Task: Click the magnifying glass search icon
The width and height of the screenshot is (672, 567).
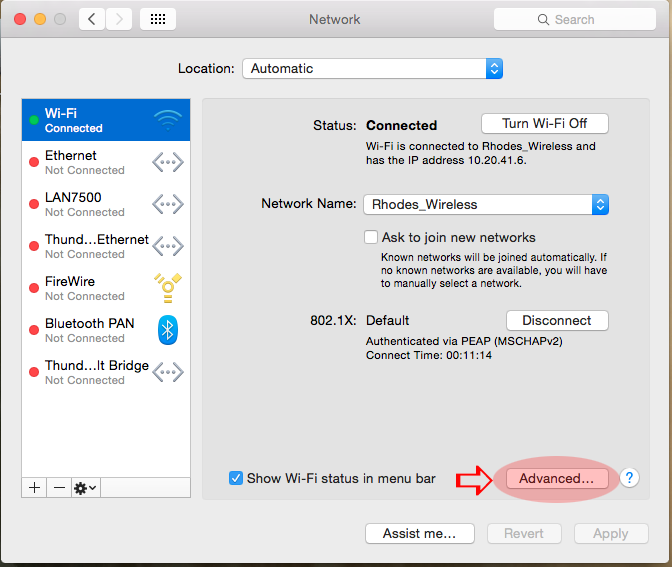Action: pos(543,19)
